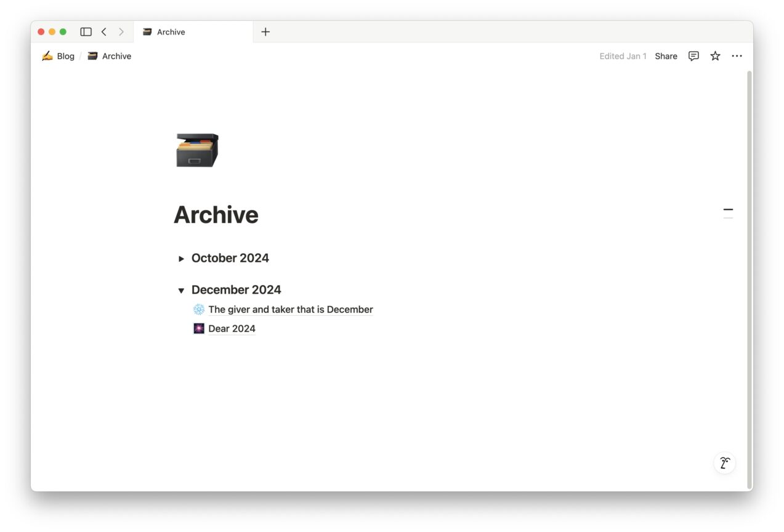Click the snowflake icon beside the December post
784x532 pixels.
[198, 309]
